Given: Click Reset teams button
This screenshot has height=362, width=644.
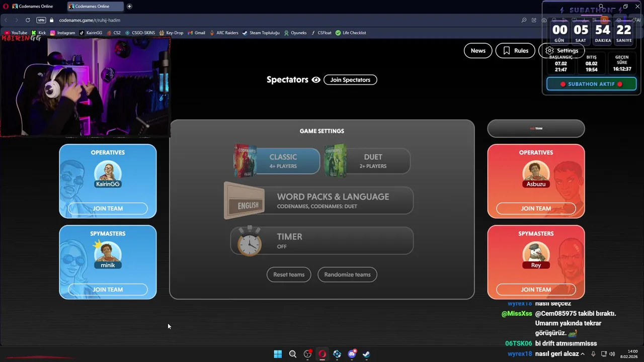Looking at the screenshot, I should (x=289, y=275).
